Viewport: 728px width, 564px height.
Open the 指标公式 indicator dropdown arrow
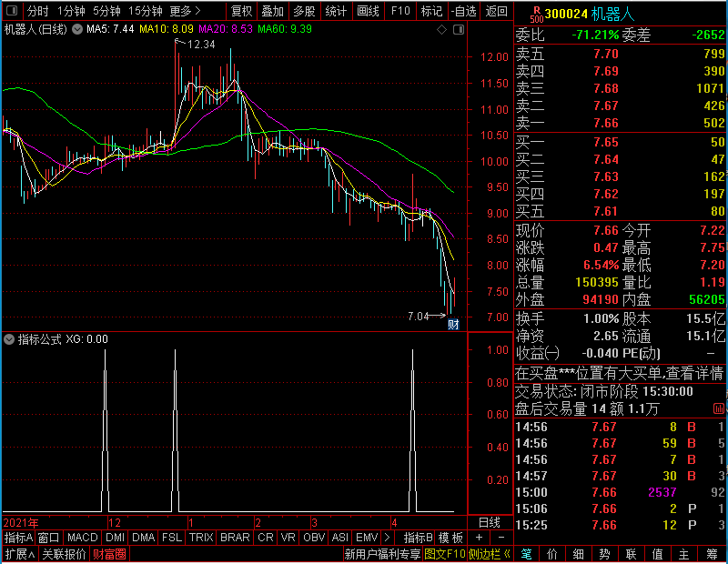coord(9,339)
